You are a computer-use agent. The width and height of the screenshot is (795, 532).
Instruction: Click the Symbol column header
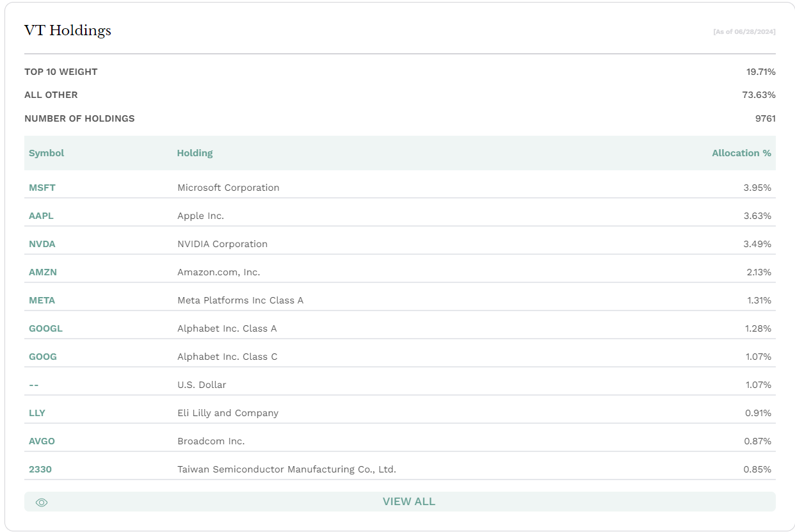pos(47,153)
